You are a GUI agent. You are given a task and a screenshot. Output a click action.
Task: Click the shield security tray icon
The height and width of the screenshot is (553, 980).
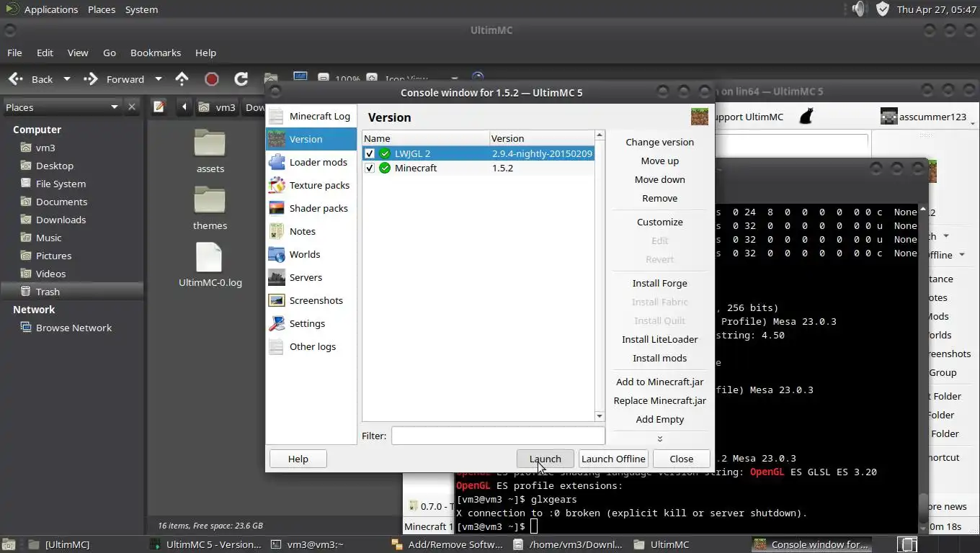882,9
